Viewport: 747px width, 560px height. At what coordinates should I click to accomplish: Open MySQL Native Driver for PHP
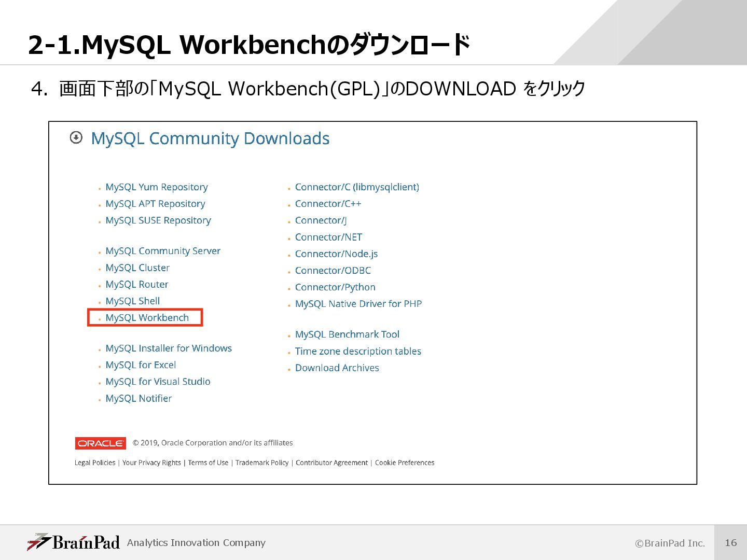click(x=358, y=304)
